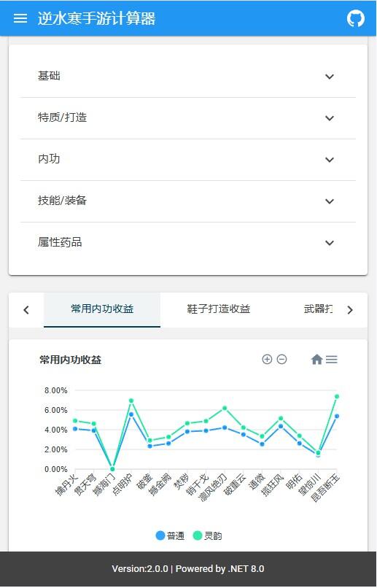Open the chart export menu icon
Viewport: 377px width, 588px height.
point(332,359)
